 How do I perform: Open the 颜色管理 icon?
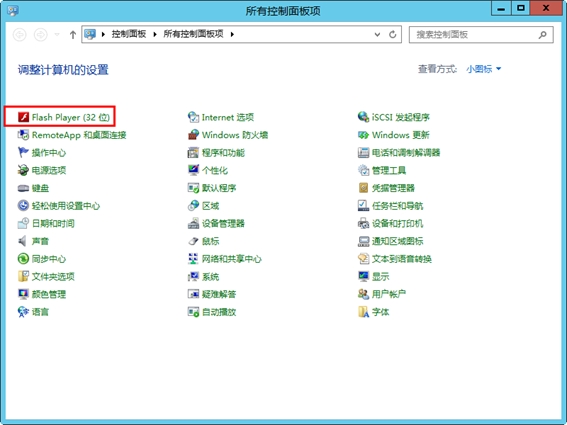tap(24, 294)
